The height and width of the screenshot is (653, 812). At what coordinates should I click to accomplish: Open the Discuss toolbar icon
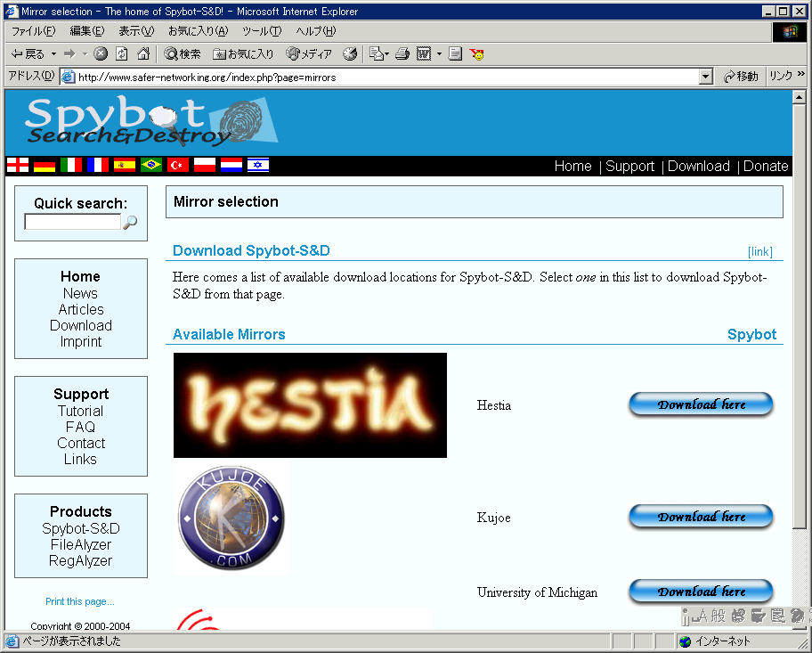[455, 54]
